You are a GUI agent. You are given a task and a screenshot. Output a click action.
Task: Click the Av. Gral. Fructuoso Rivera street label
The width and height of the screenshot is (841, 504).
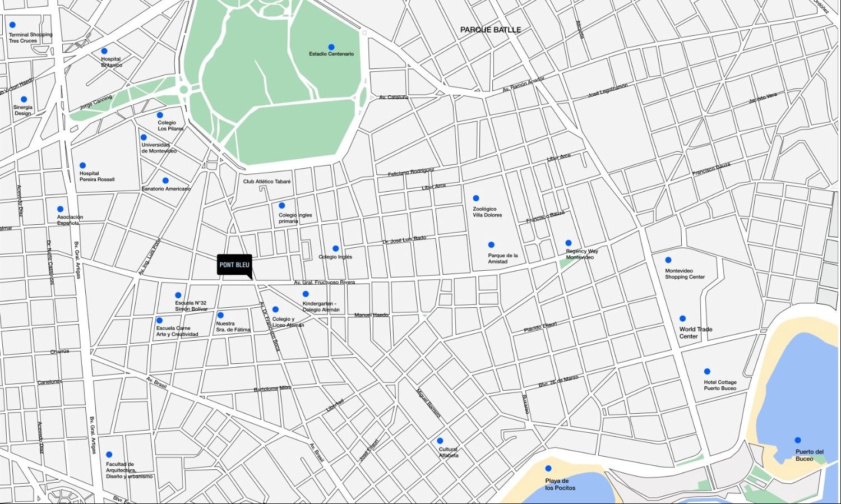(x=324, y=283)
